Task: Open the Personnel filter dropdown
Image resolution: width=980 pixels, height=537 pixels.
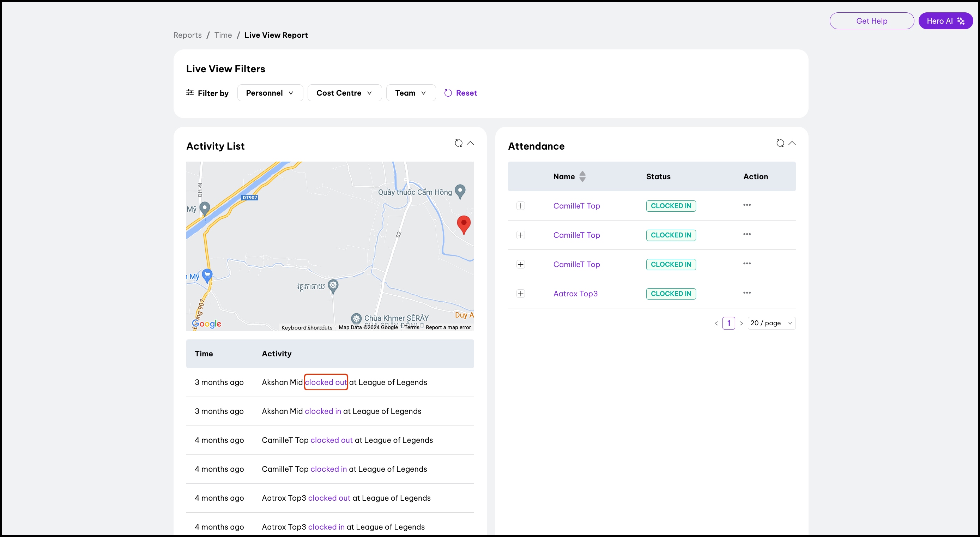Action: [270, 93]
